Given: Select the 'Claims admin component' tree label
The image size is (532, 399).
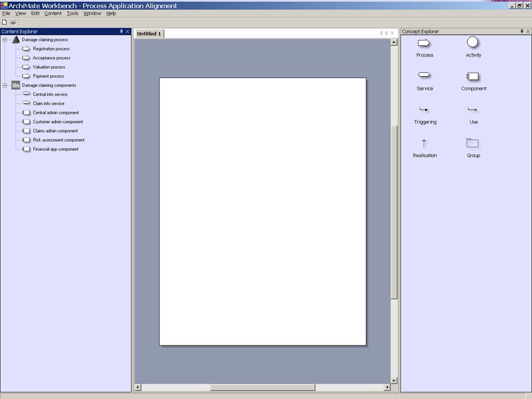Looking at the screenshot, I should tap(55, 131).
